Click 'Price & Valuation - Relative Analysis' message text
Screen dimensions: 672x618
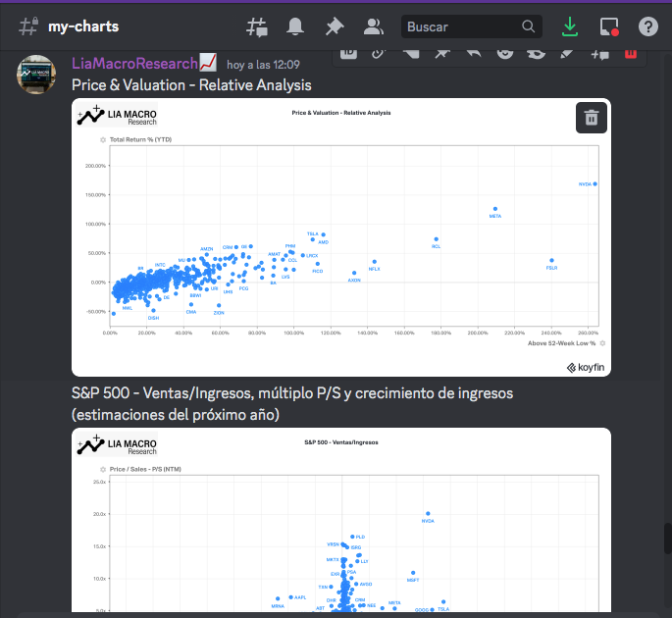click(x=191, y=85)
